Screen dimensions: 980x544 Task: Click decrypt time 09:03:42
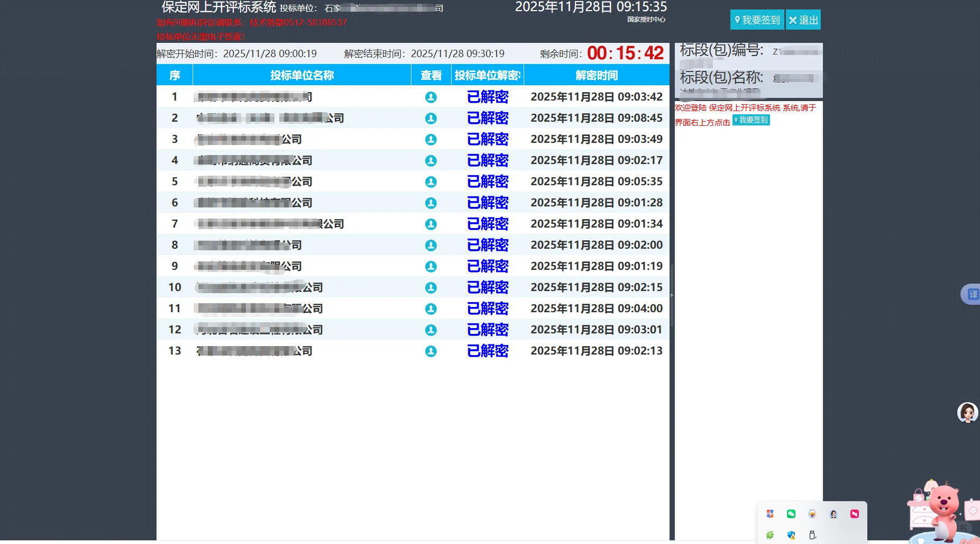[x=597, y=97]
